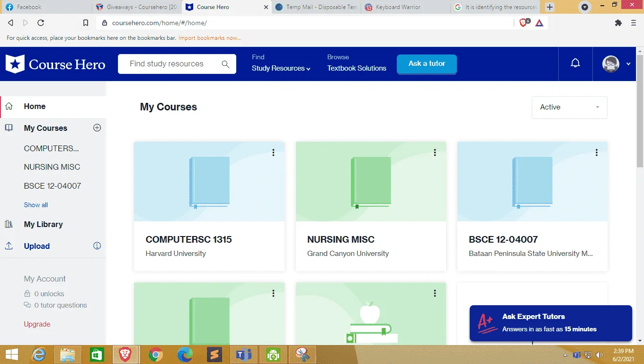The image size is (644, 364).
Task: Click the My Courses heading in sidebar
Action: click(45, 128)
